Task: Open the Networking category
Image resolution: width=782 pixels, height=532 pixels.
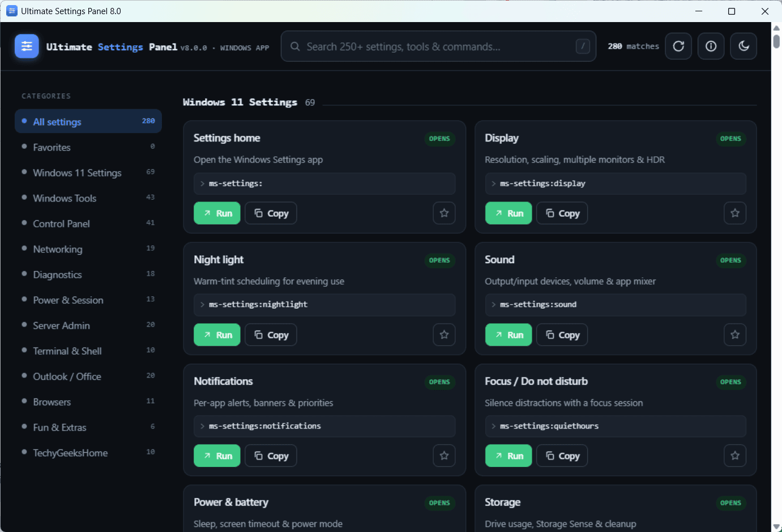Action: 88,249
